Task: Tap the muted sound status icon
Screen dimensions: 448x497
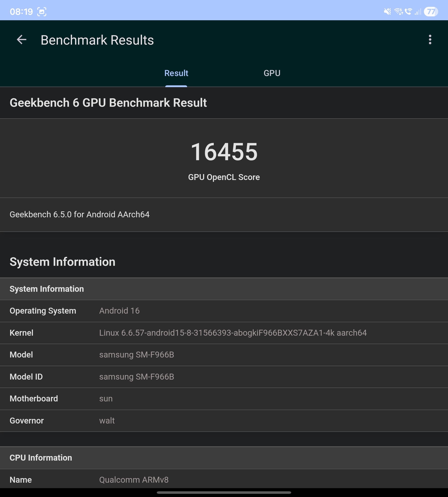Action: point(387,12)
